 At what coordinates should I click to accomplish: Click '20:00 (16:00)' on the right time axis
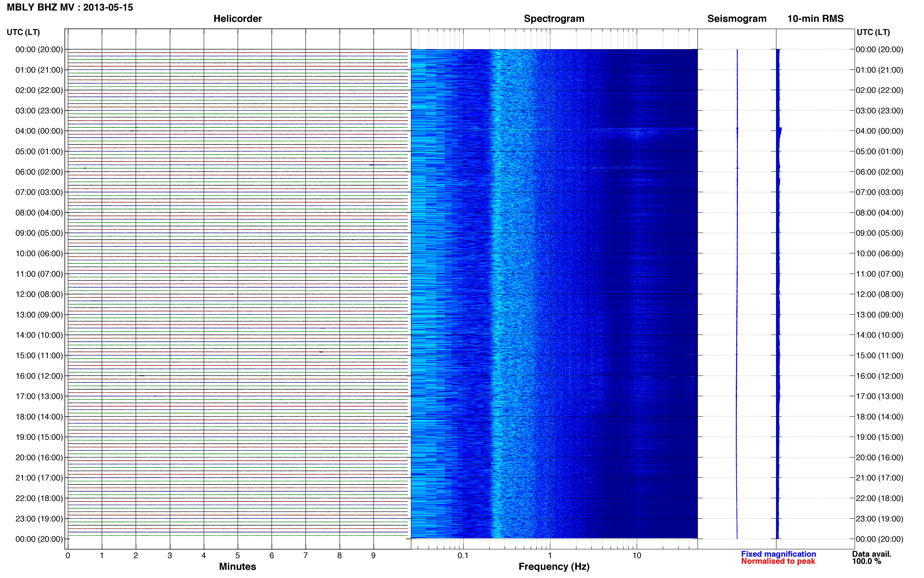[x=879, y=458]
